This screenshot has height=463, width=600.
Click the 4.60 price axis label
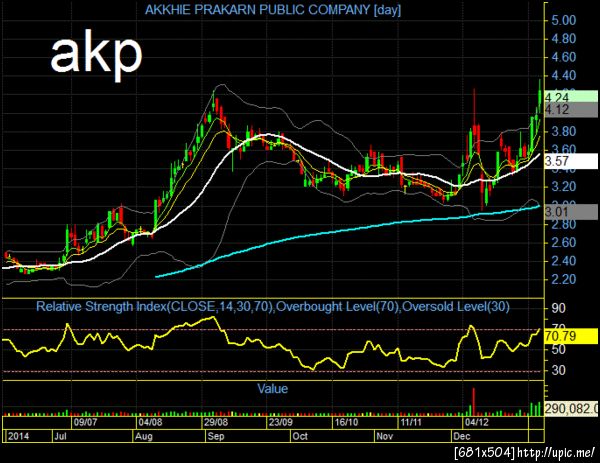pyautogui.click(x=563, y=57)
